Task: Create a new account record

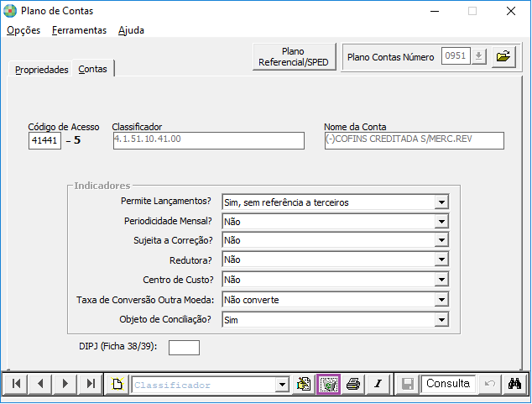Action: coord(117,384)
